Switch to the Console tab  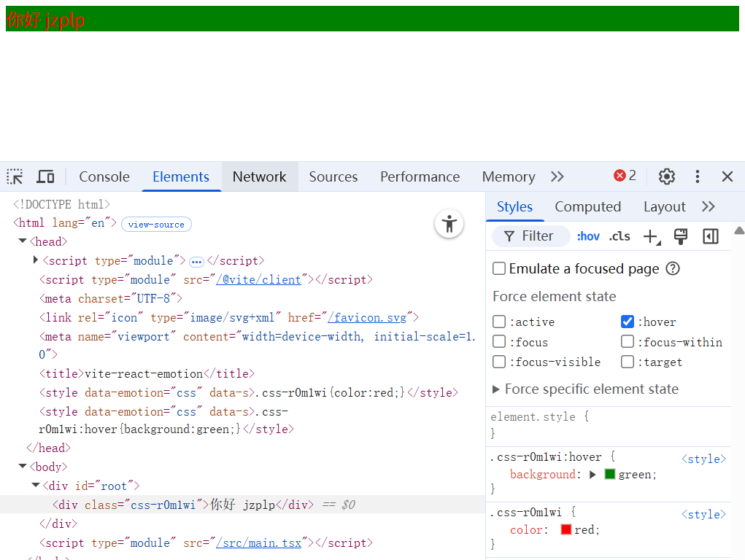104,176
